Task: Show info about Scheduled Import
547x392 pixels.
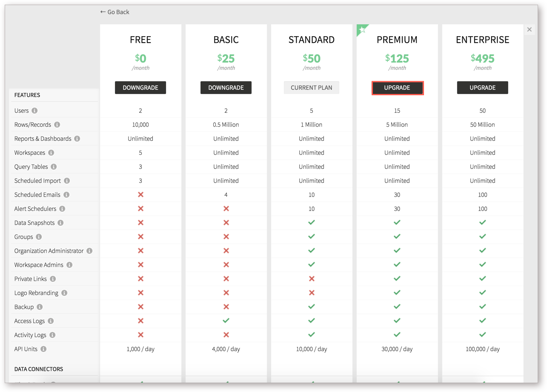Action: (x=67, y=180)
